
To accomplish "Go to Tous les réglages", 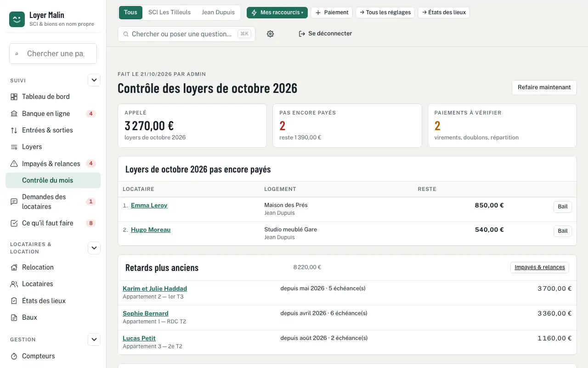I will pos(385,12).
